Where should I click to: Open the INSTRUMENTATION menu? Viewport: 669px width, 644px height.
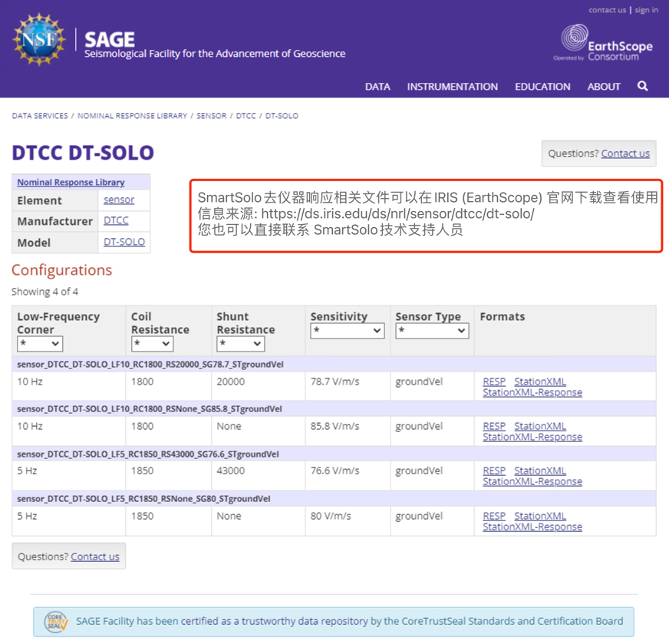pyautogui.click(x=452, y=87)
